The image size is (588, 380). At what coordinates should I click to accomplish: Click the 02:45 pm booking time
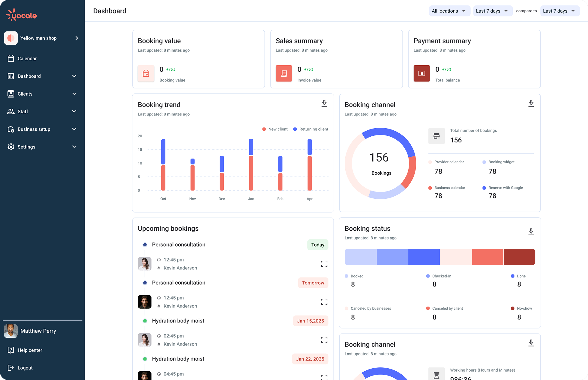(174, 336)
